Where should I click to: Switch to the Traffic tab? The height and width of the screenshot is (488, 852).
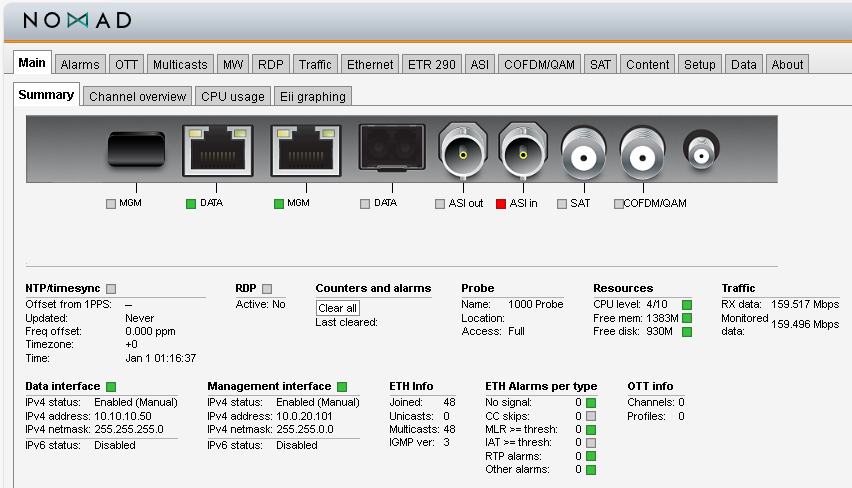pos(315,64)
